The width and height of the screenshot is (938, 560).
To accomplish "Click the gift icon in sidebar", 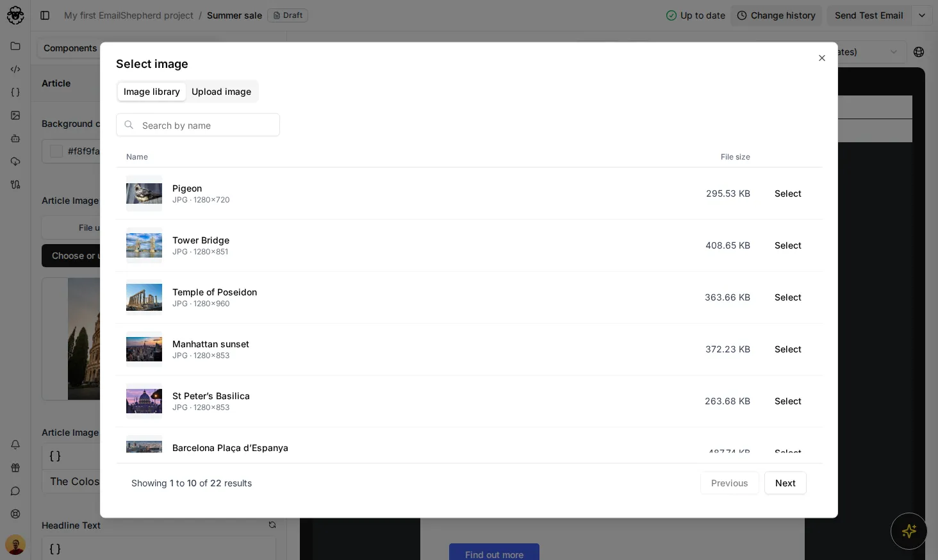I will tap(15, 468).
